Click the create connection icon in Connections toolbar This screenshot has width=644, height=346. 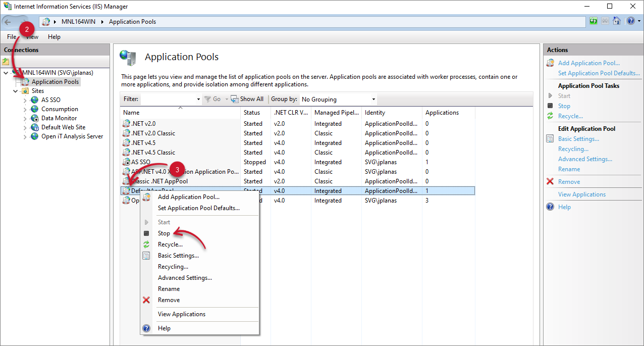point(6,62)
